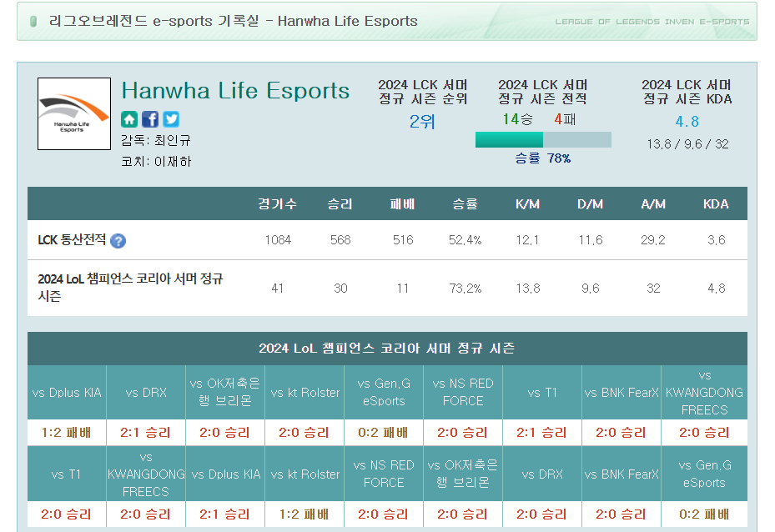Open the 0:2 패배 result under second Gen.G
The width and height of the screenshot is (775, 532).
coord(704,514)
